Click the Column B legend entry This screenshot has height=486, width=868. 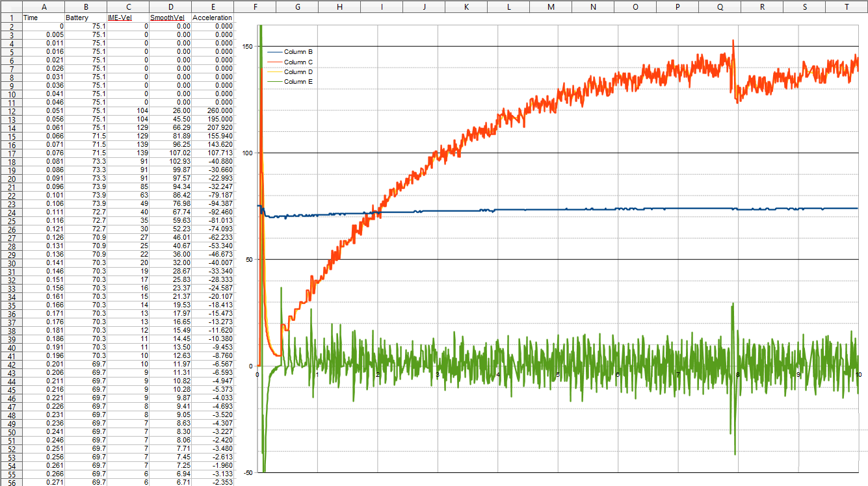click(x=298, y=51)
